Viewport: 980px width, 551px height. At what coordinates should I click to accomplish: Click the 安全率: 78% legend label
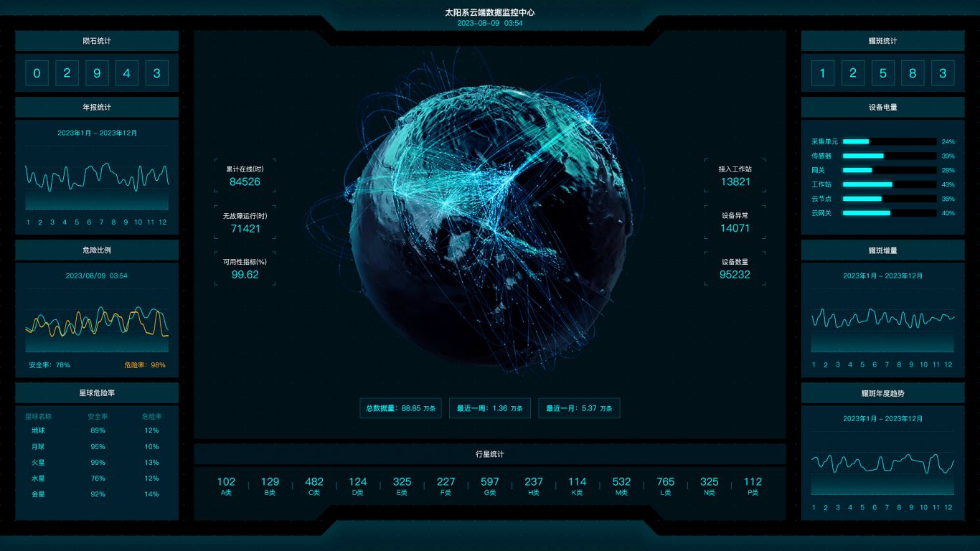pyautogui.click(x=50, y=365)
